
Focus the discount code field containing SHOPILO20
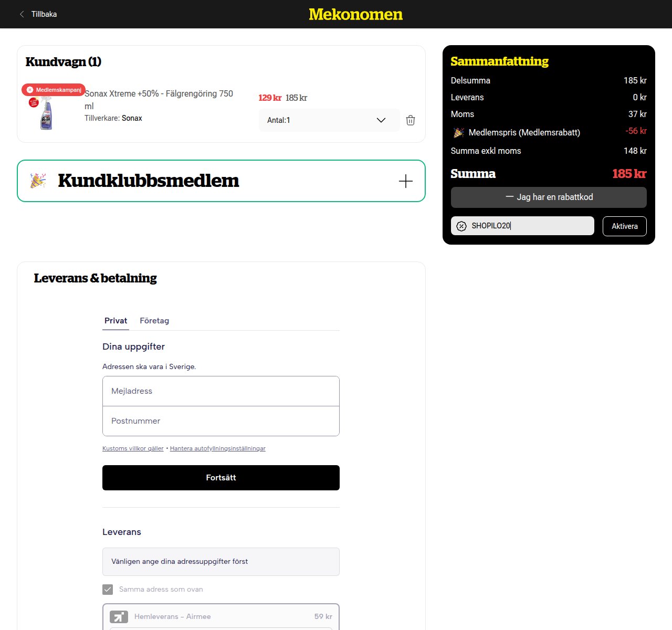pyautogui.click(x=522, y=226)
